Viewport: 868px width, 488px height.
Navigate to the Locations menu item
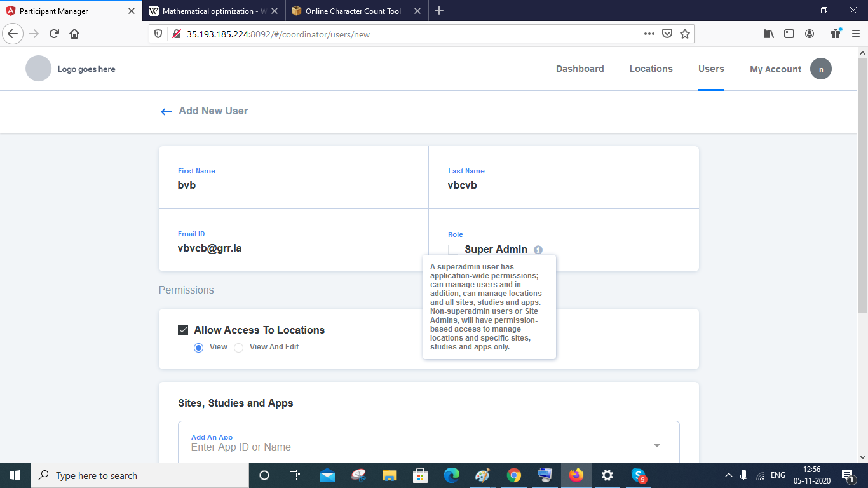(x=651, y=69)
